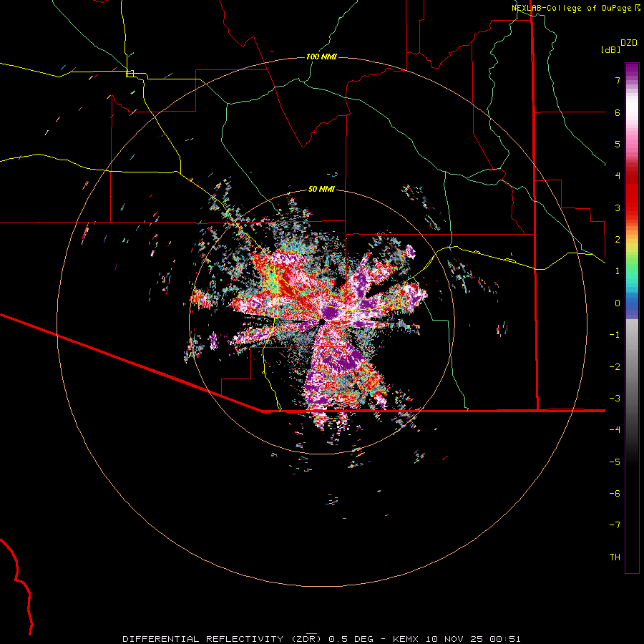Click the TH threshold label
Screen dimensions: 644x644
(x=615, y=557)
